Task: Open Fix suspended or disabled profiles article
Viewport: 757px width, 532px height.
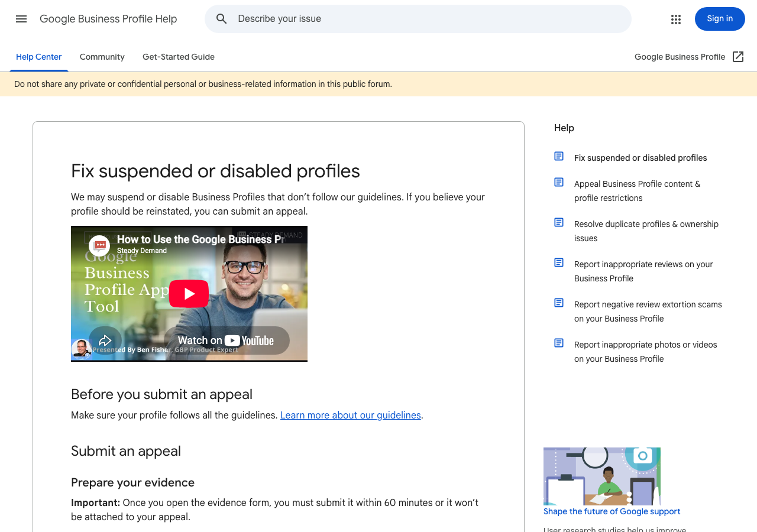Action: tap(640, 158)
